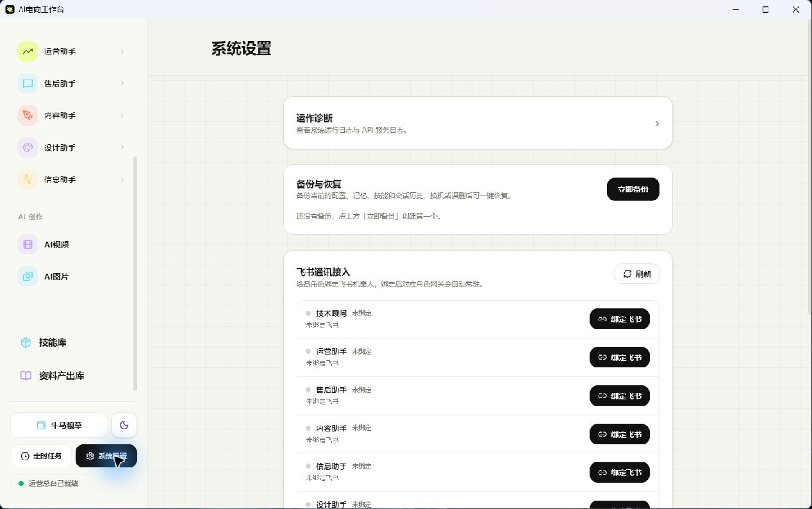812x509 pixels.
Task: Click 绑定飞书 for 技术顾问
Action: click(619, 319)
